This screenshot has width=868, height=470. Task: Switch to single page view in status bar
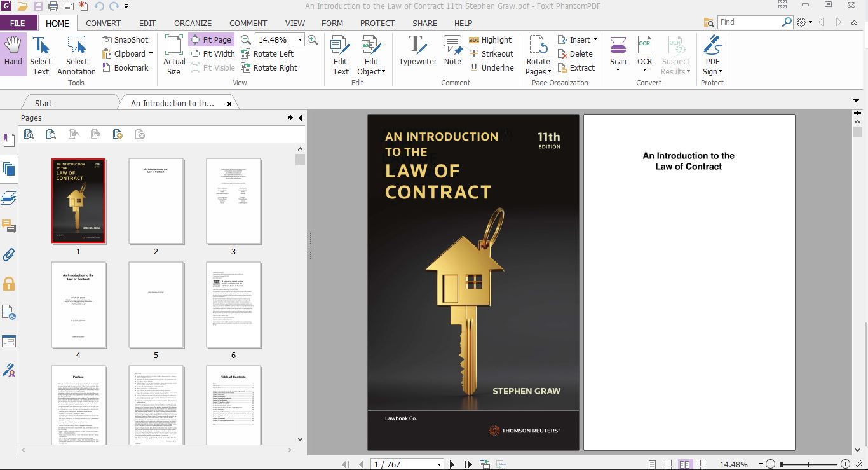click(653, 464)
